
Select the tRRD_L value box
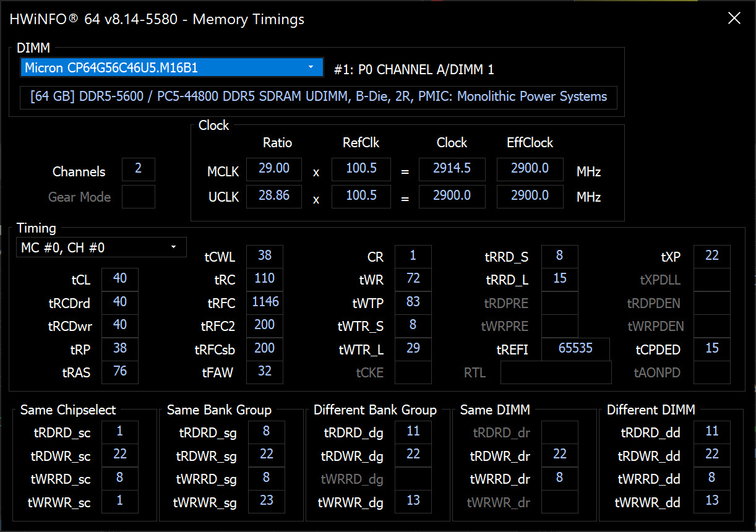point(559,279)
